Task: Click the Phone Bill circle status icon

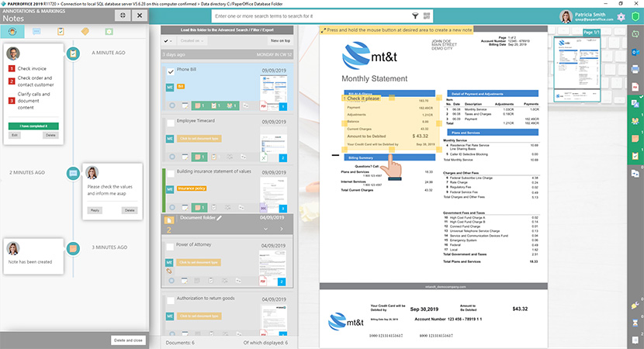Action: pos(172,106)
